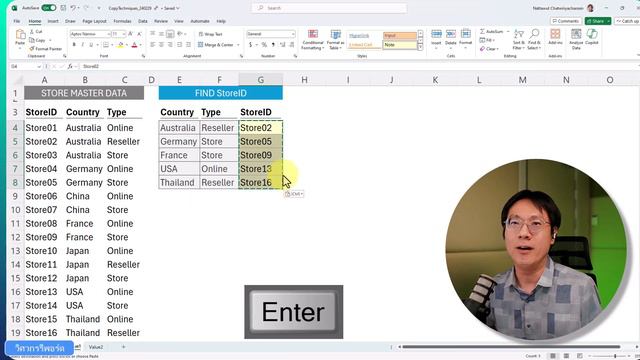Apply Bold formatting
Viewport: 640px width, 360px height.
74,45
